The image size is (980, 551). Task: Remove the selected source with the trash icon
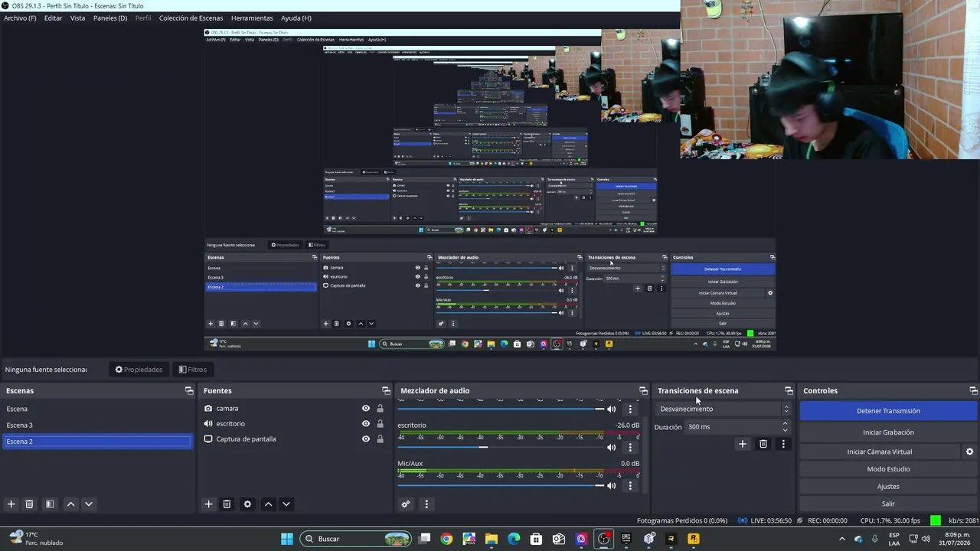227,504
